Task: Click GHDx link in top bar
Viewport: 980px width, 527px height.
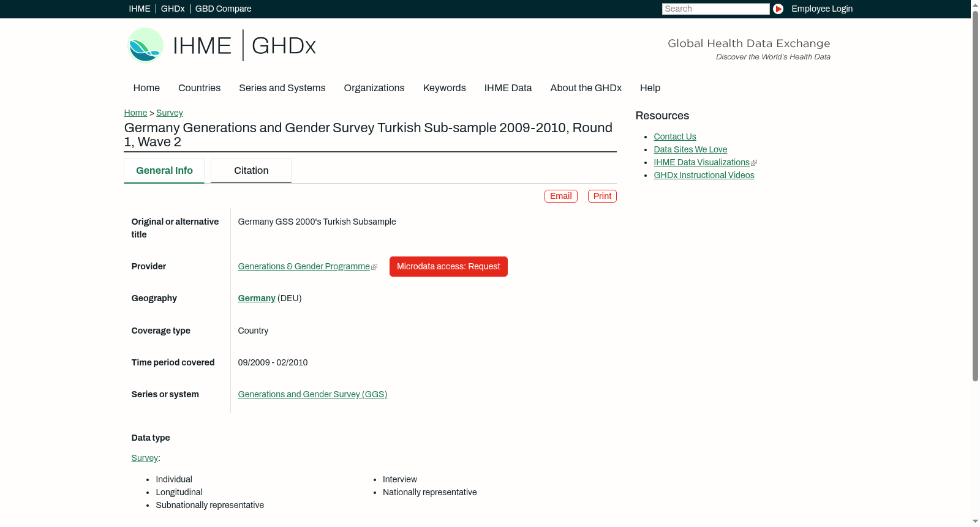Action: coord(173,9)
